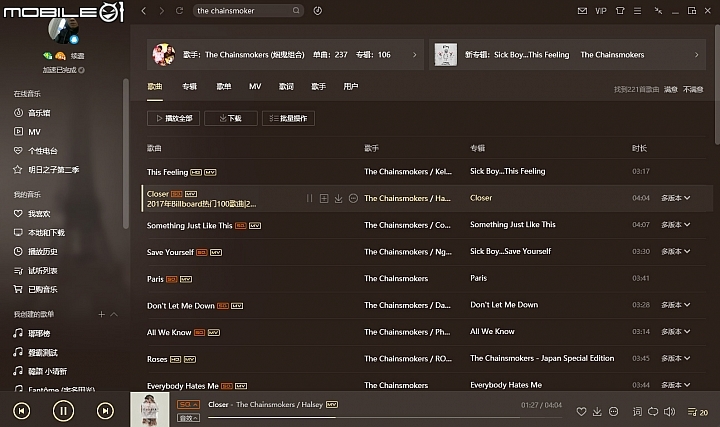This screenshot has height=427, width=720.
Task: Switch to the 歌单 tab
Action: pos(224,86)
